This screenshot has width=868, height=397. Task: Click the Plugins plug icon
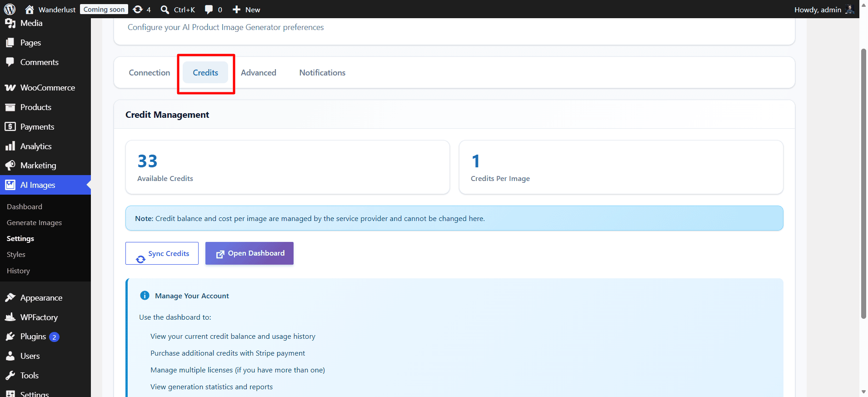click(x=10, y=337)
